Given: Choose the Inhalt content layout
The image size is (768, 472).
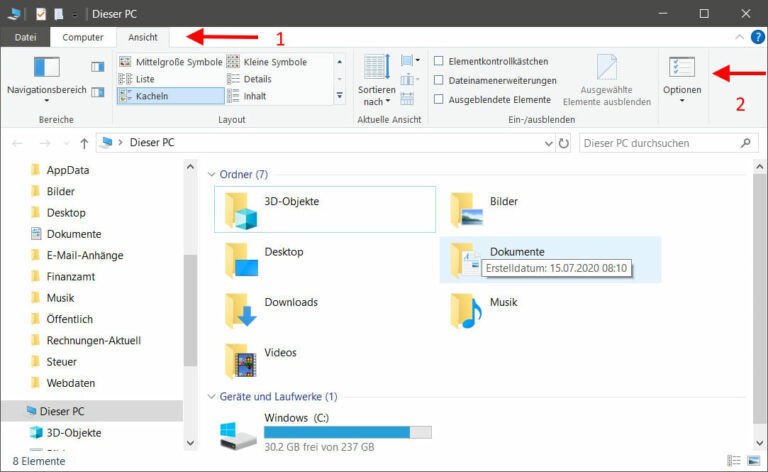Looking at the screenshot, I should coord(246,96).
